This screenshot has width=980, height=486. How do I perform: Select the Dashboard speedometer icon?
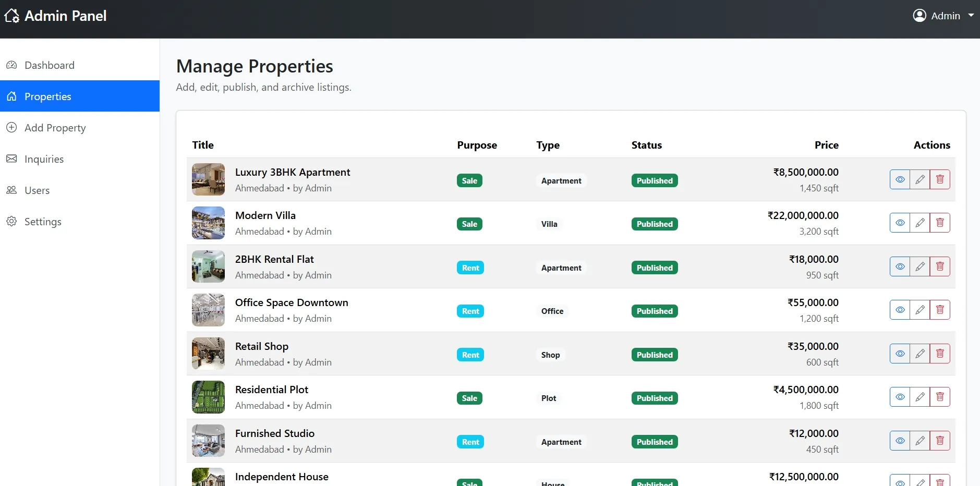click(x=11, y=65)
